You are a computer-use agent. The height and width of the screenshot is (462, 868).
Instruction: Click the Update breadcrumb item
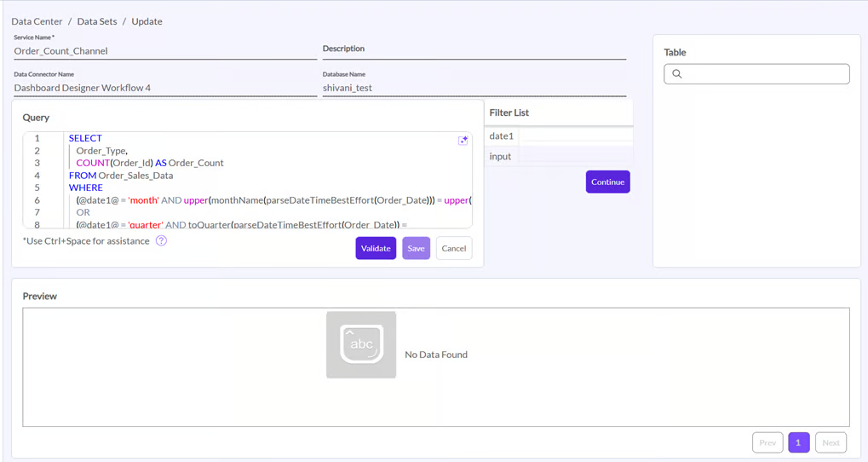[147, 21]
